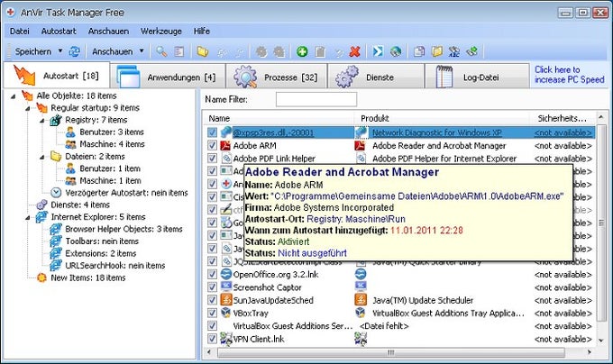Switch to the Dienste tab
The height and width of the screenshot is (364, 613).
click(x=376, y=77)
